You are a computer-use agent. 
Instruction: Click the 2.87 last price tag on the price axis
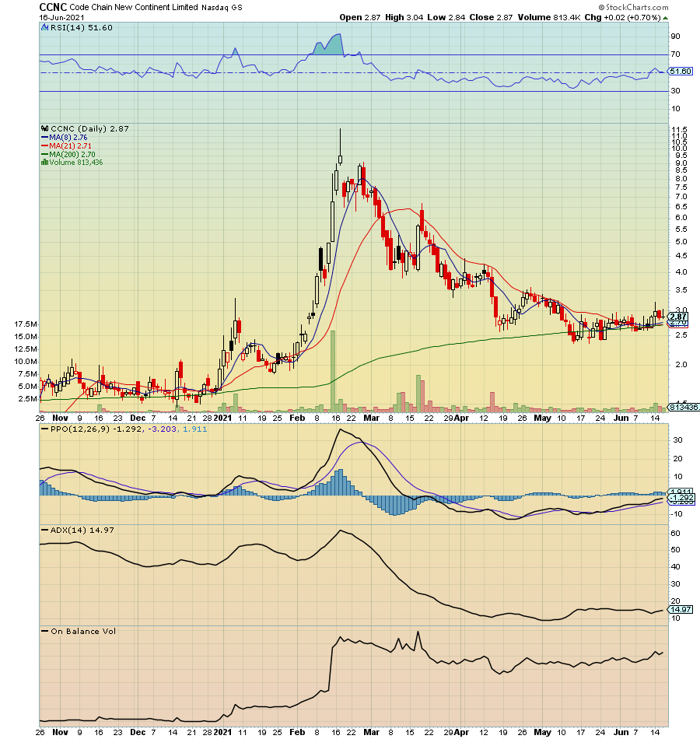679,317
